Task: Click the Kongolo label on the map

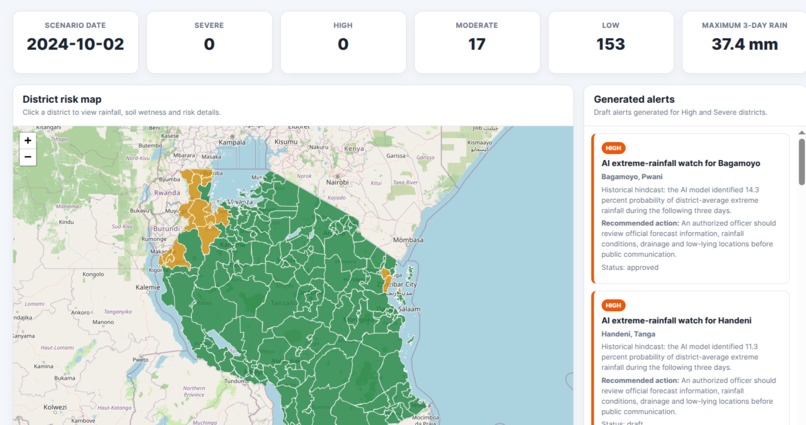Action: (x=93, y=274)
